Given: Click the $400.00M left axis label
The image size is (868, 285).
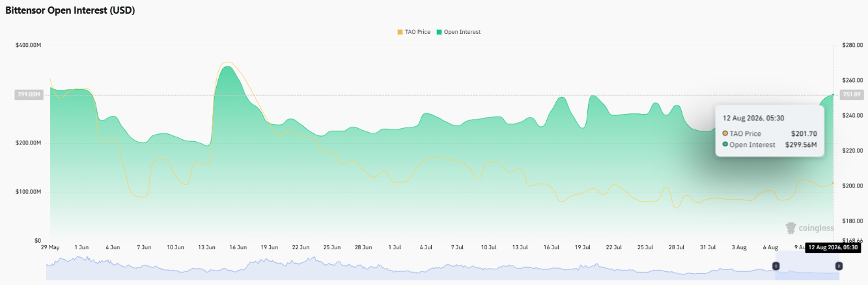Looking at the screenshot, I should point(28,46).
